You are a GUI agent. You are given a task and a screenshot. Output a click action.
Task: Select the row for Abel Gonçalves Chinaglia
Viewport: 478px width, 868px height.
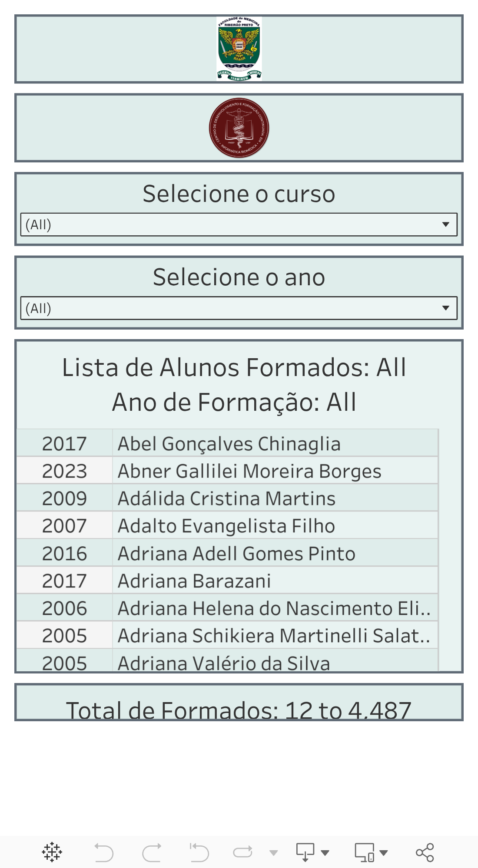click(229, 444)
